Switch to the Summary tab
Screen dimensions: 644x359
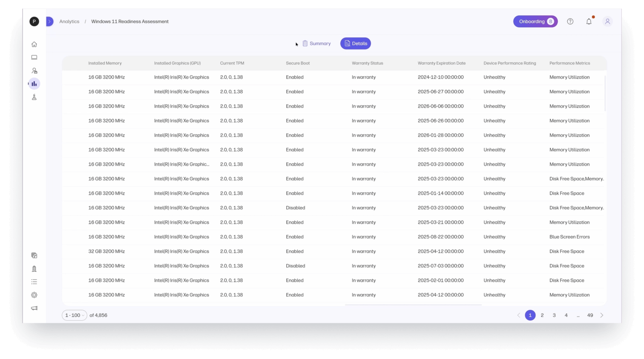click(x=316, y=43)
